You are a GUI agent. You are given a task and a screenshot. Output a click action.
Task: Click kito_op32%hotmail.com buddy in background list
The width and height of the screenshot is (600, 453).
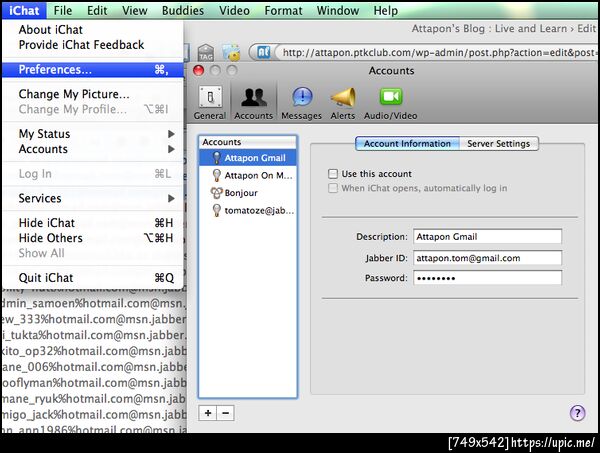pos(94,351)
